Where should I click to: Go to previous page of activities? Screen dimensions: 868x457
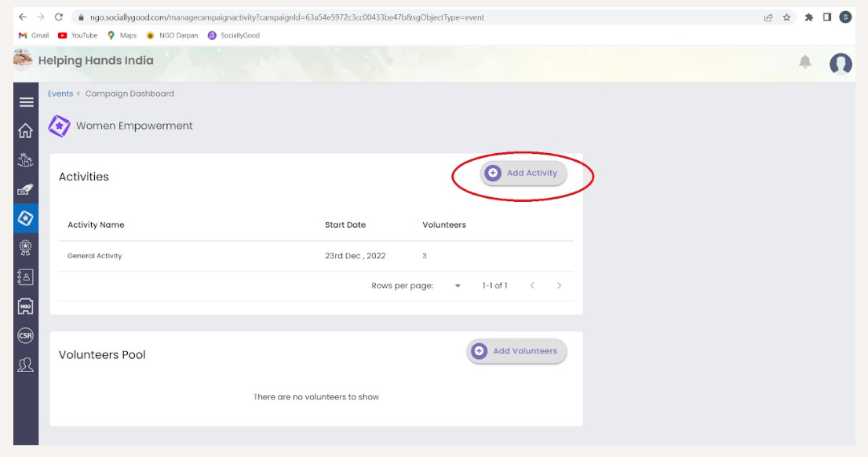point(532,286)
